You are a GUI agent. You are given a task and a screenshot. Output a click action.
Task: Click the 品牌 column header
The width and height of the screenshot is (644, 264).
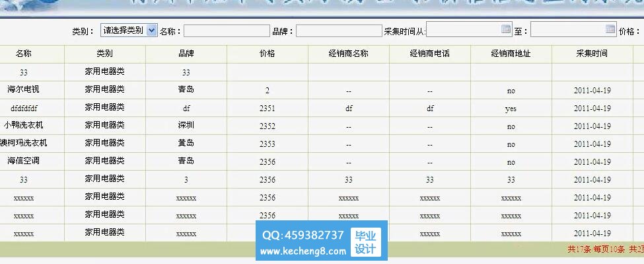(x=186, y=54)
